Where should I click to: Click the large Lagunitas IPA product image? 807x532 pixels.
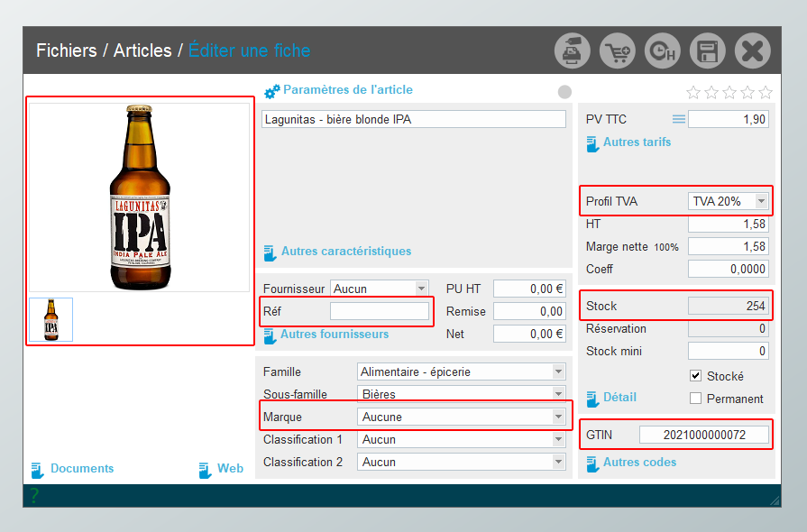click(x=140, y=197)
